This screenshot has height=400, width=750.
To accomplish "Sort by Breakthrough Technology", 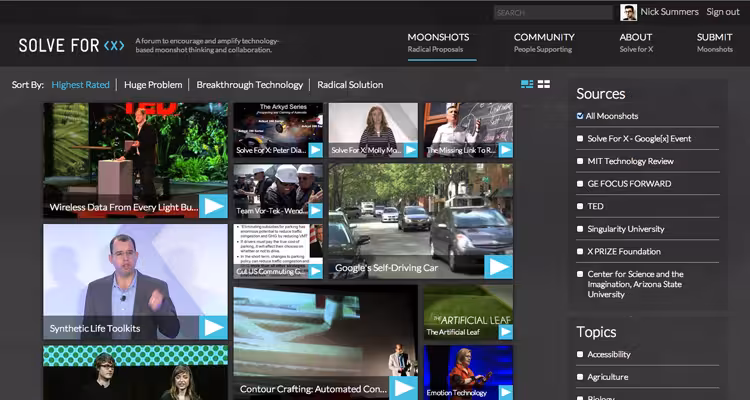I will (250, 85).
